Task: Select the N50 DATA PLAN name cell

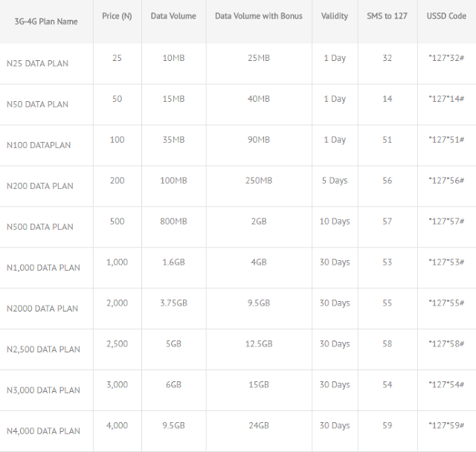Action: coord(37,104)
